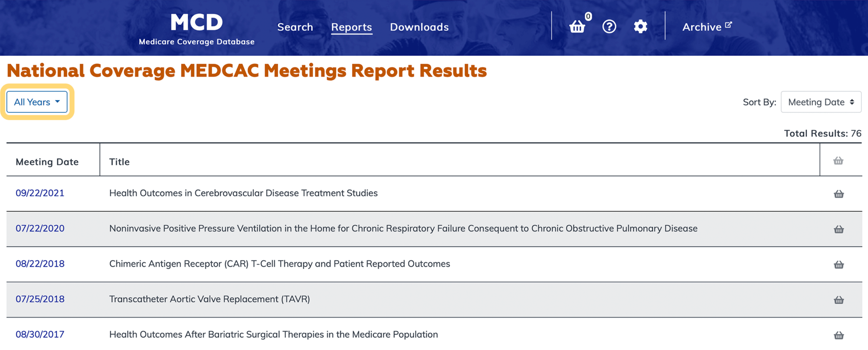This screenshot has width=868, height=350.
Task: Open the 07/25/2018 meeting date link
Action: pos(40,299)
